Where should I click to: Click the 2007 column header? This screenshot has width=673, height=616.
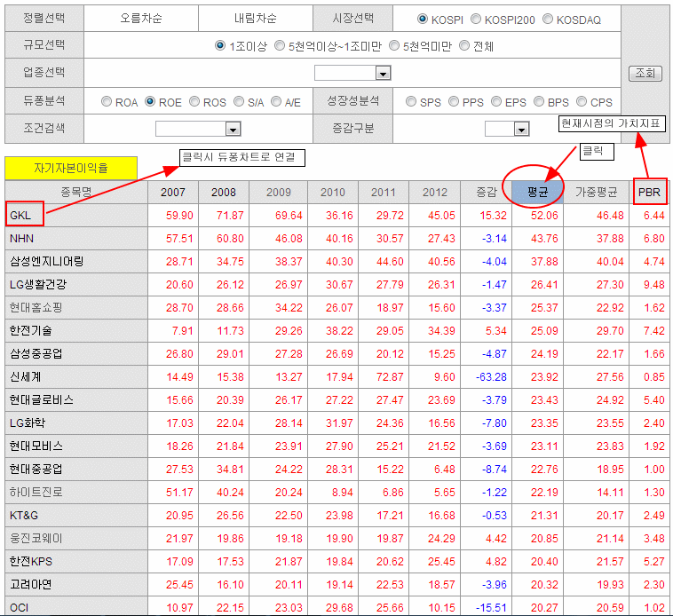[x=173, y=192]
